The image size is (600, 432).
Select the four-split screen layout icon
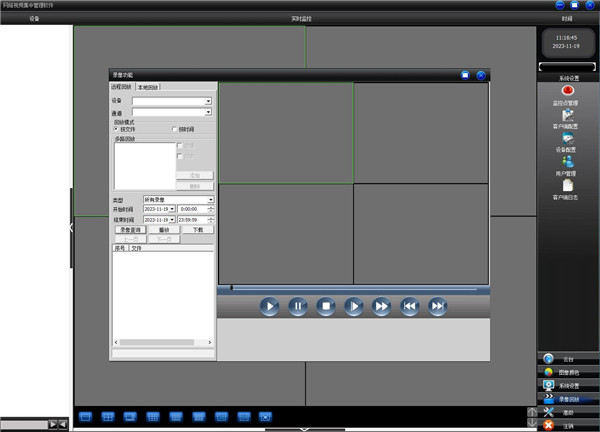coord(108,417)
